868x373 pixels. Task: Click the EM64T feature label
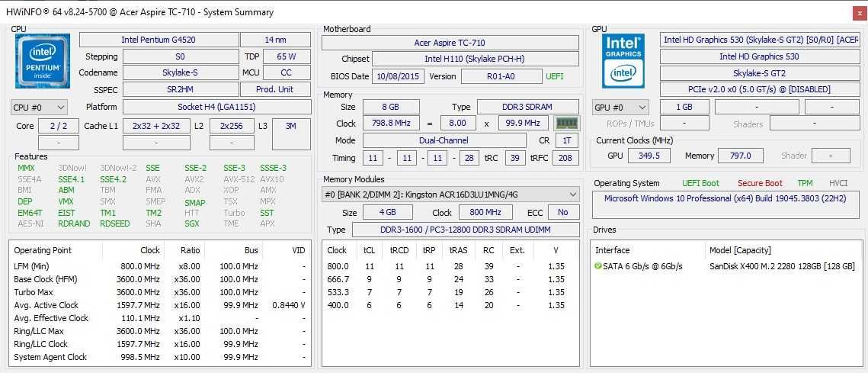point(30,213)
